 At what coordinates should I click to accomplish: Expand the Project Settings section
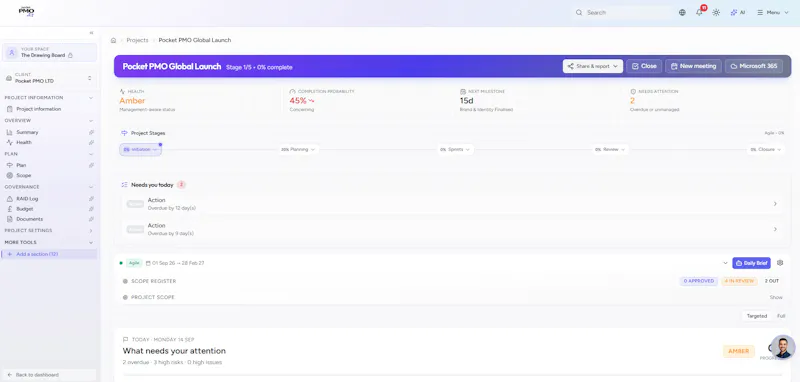click(91, 231)
